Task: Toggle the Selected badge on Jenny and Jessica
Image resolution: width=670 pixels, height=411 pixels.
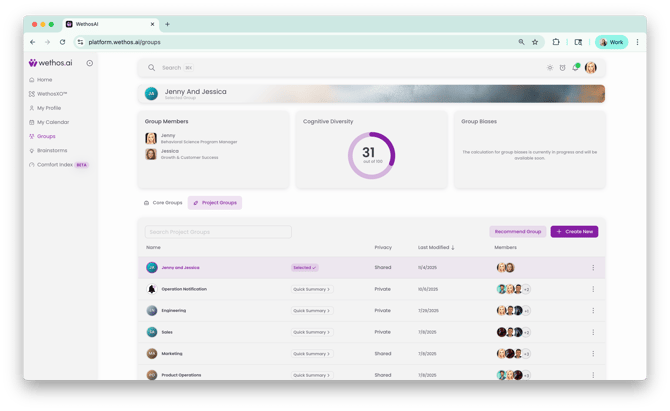Action: pos(305,268)
